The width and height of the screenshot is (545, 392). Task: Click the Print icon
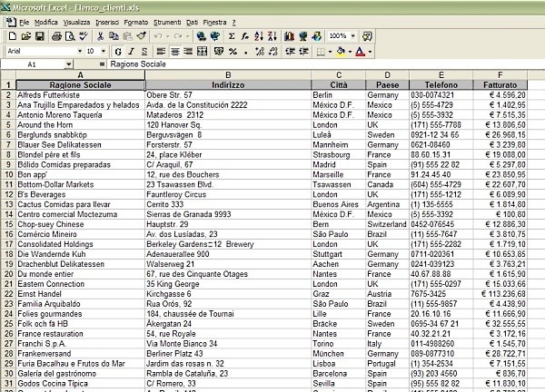(54, 36)
